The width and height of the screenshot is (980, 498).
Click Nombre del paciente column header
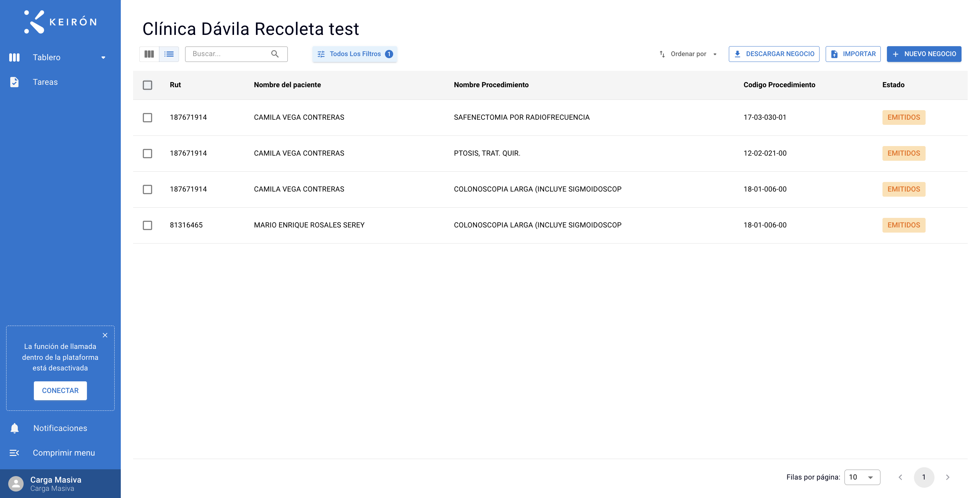287,85
